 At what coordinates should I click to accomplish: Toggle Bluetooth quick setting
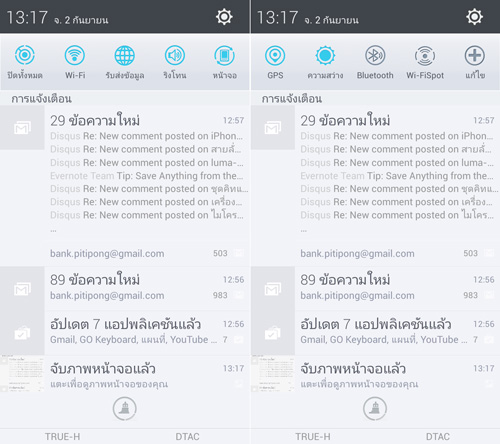[375, 55]
